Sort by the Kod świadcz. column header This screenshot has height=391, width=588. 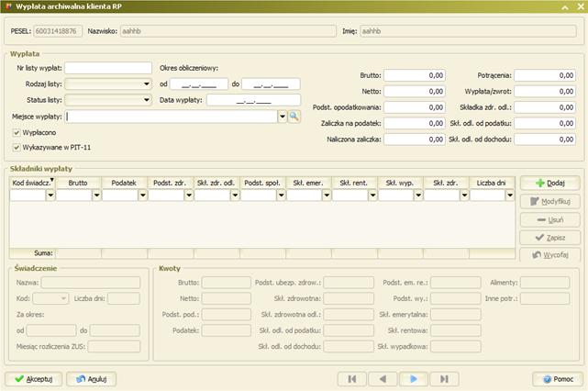[32, 183]
